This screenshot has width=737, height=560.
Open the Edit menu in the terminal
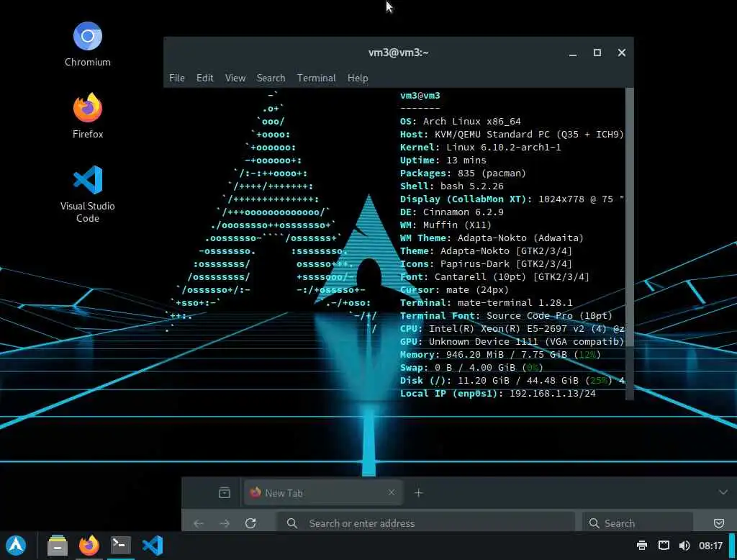[x=204, y=78]
